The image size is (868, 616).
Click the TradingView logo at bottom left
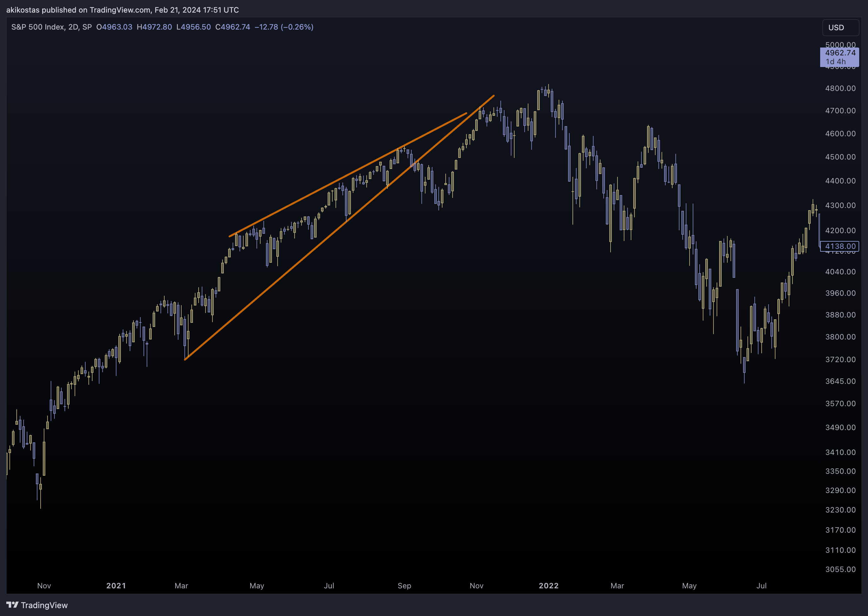(37, 605)
